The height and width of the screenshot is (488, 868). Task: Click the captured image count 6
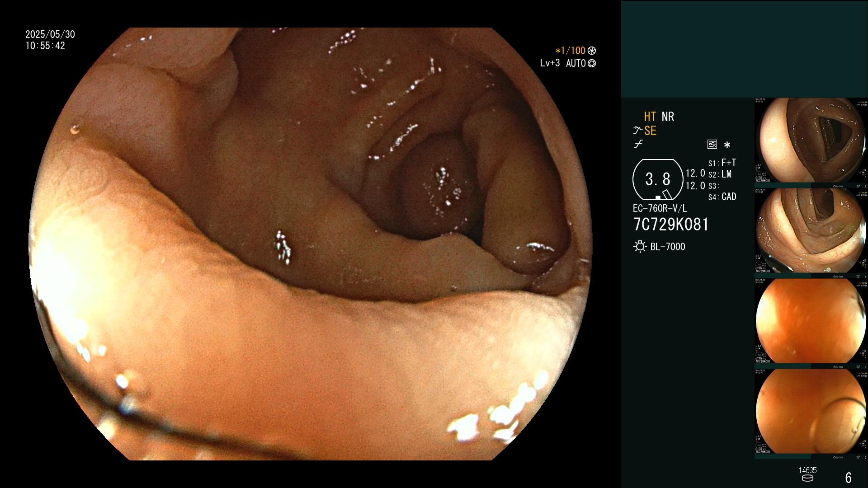849,478
